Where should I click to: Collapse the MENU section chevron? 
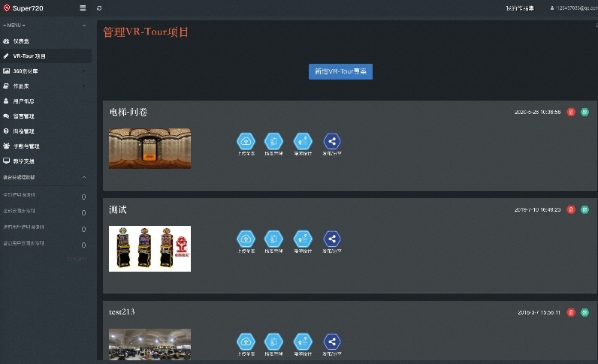[x=84, y=26]
